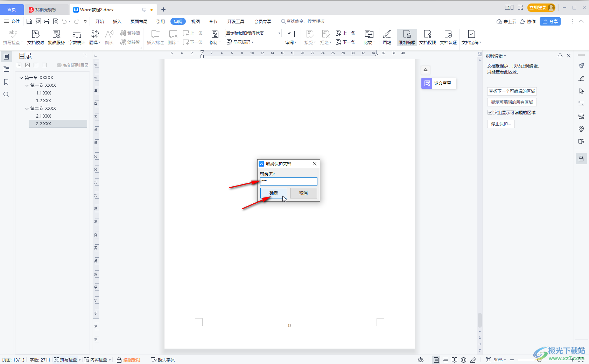Image resolution: width=589 pixels, height=364 pixels.
Task: Click 协作 collaboration button
Action: 528,21
